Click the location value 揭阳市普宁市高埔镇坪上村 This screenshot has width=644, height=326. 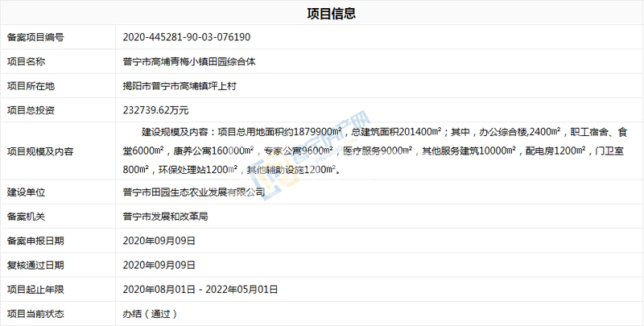pyautogui.click(x=179, y=85)
